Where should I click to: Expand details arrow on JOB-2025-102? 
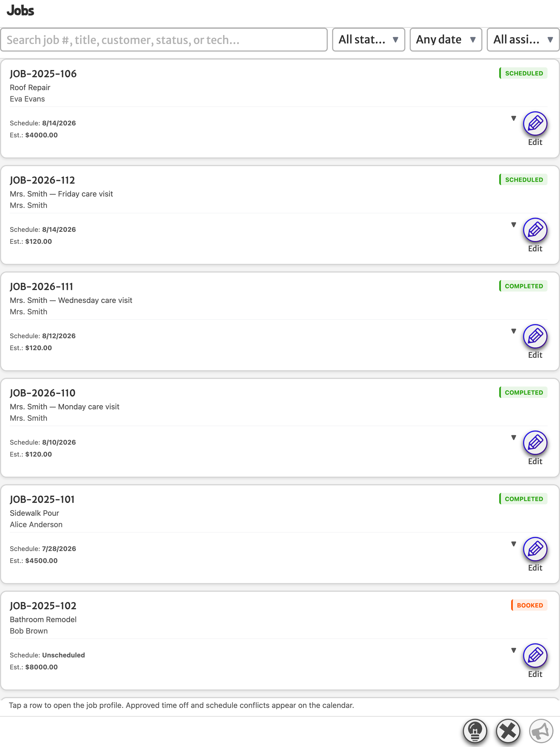tap(514, 650)
